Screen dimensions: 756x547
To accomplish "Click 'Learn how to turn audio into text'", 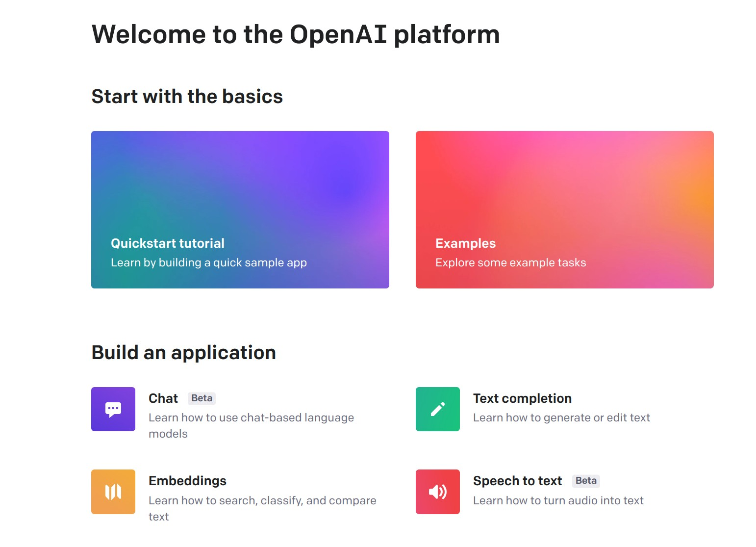I will (x=558, y=500).
